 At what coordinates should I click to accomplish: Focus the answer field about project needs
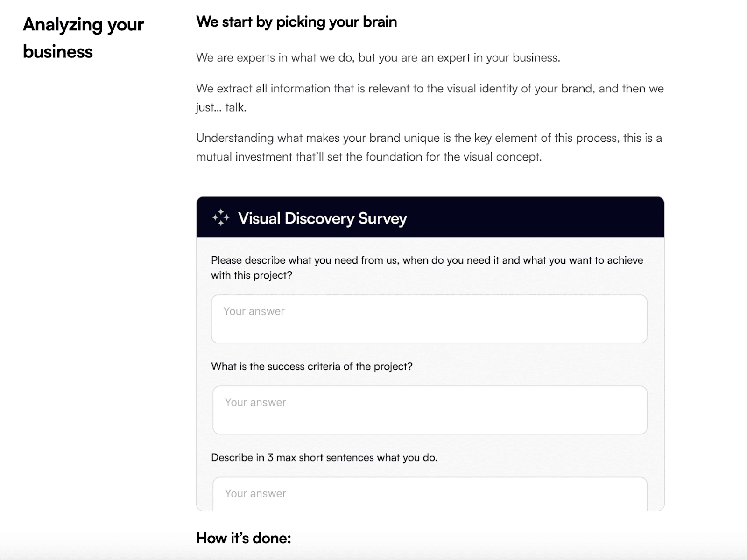coord(429,319)
